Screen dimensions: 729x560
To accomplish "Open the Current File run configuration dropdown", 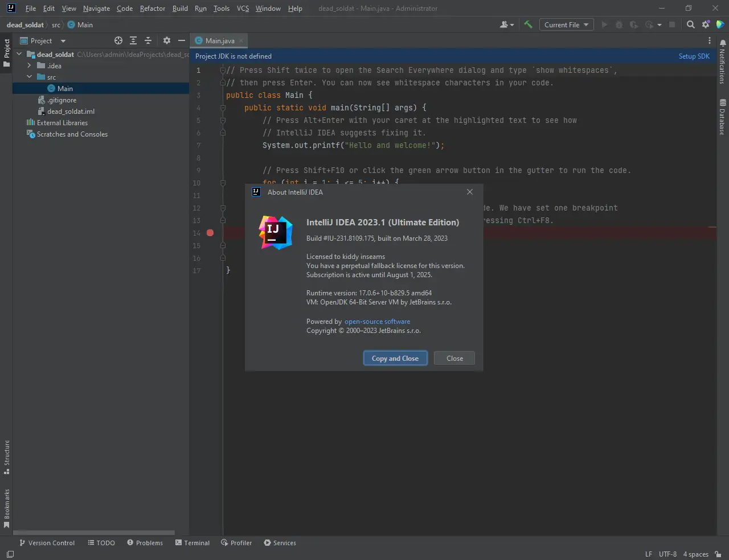I will [x=566, y=24].
